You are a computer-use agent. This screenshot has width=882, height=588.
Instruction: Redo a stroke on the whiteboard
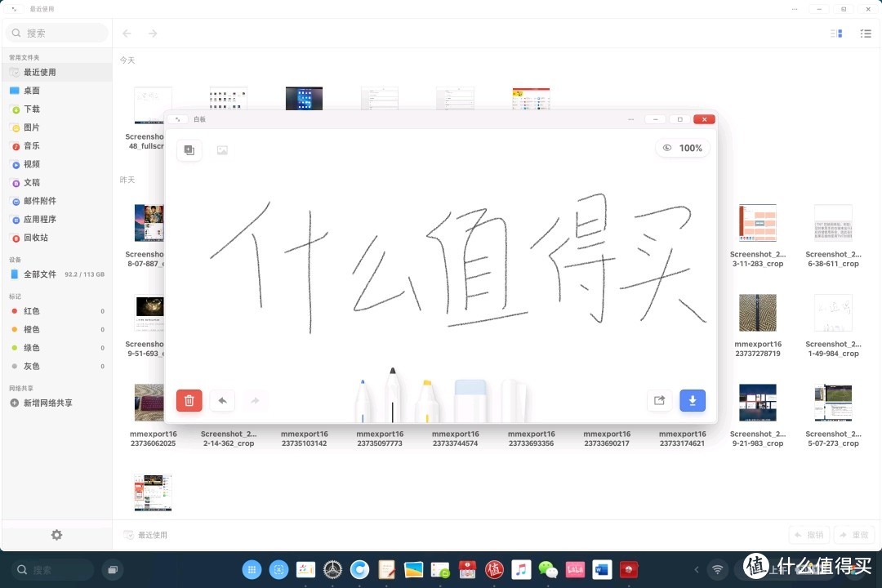255,401
